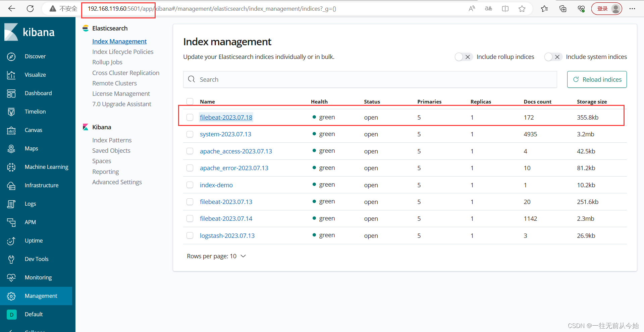644x332 pixels.
Task: Bookmark page with the star icon
Action: 522,9
